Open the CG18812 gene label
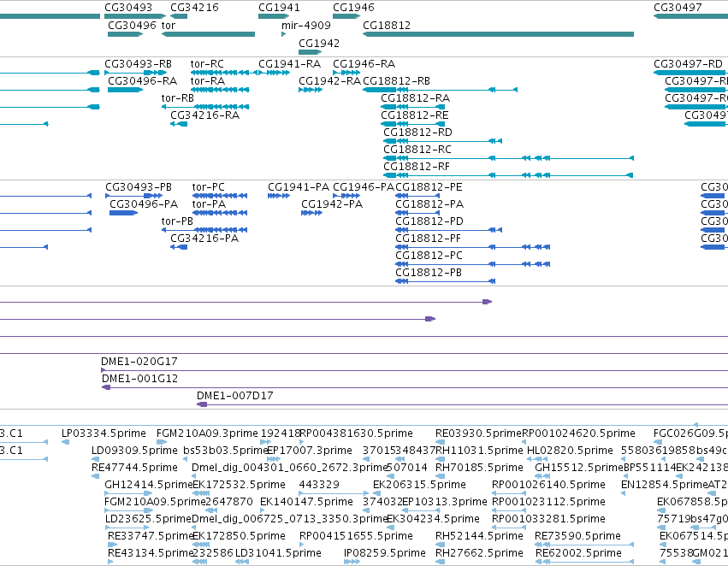 click(x=387, y=25)
